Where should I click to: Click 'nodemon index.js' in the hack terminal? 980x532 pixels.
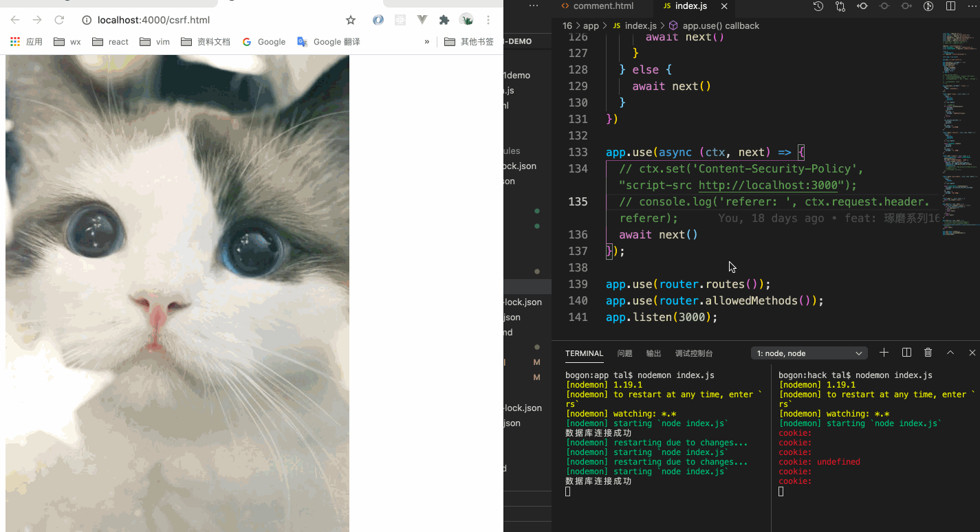(894, 375)
